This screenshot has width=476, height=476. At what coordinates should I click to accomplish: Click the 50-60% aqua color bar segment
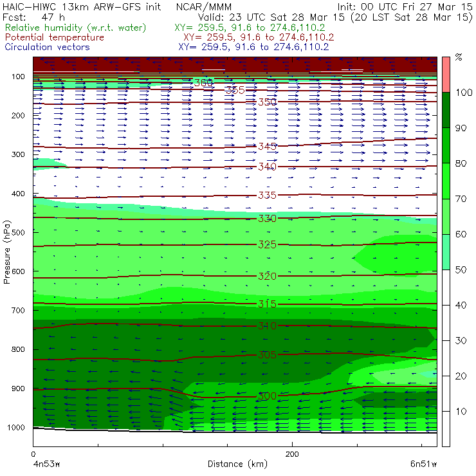click(446, 252)
